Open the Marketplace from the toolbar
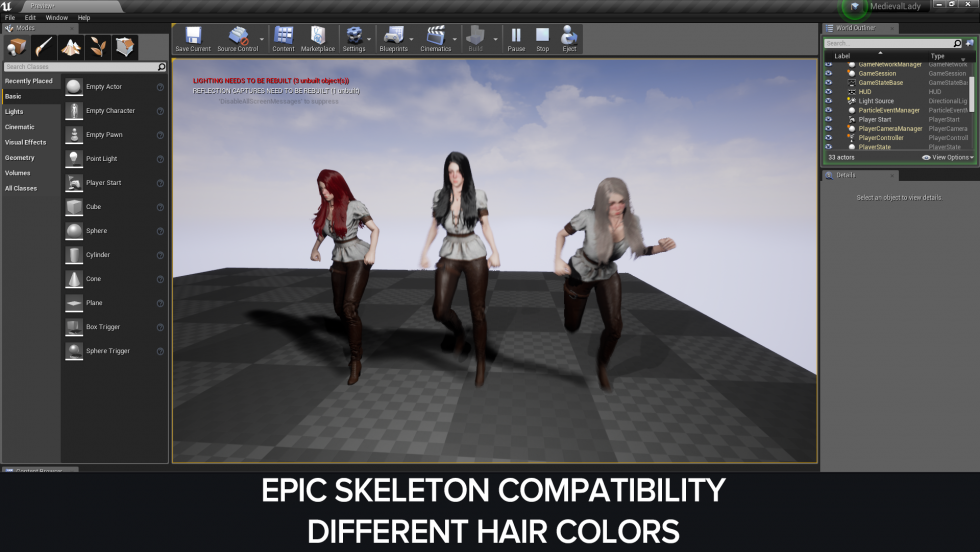Image resolution: width=980 pixels, height=552 pixels. pyautogui.click(x=318, y=38)
